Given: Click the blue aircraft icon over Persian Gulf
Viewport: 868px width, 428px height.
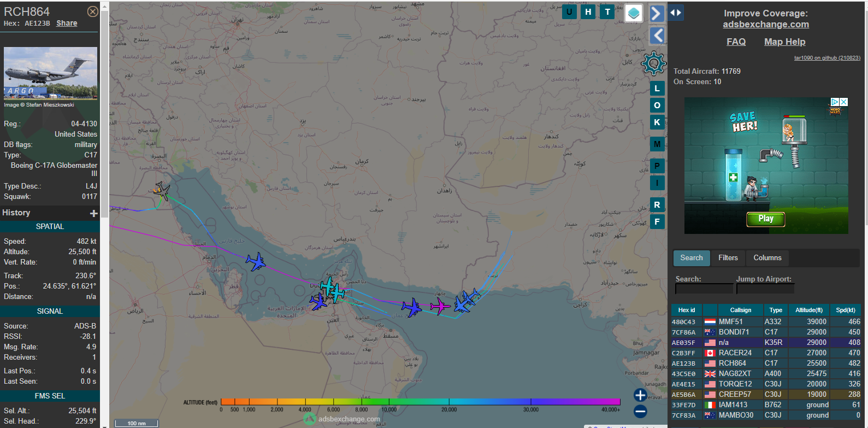Looking at the screenshot, I should [x=255, y=262].
